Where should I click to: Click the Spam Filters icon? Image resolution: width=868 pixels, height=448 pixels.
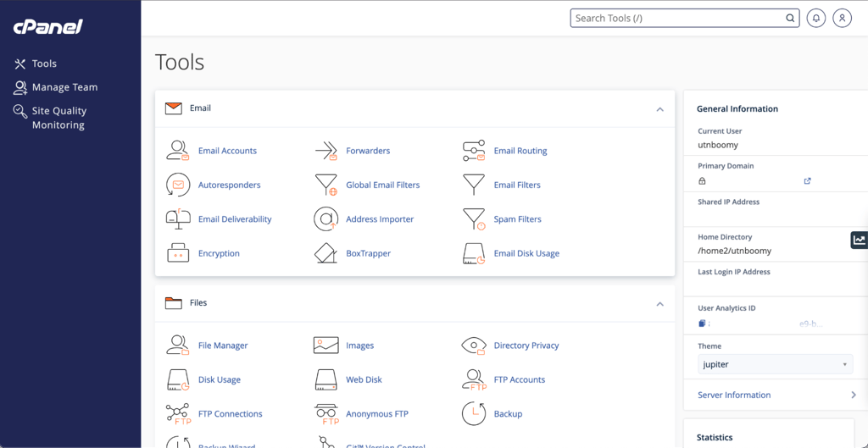[474, 219]
